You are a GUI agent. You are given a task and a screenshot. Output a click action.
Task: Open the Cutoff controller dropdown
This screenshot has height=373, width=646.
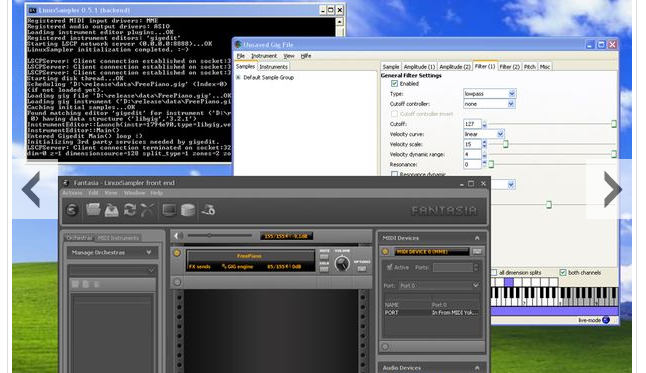click(x=489, y=104)
